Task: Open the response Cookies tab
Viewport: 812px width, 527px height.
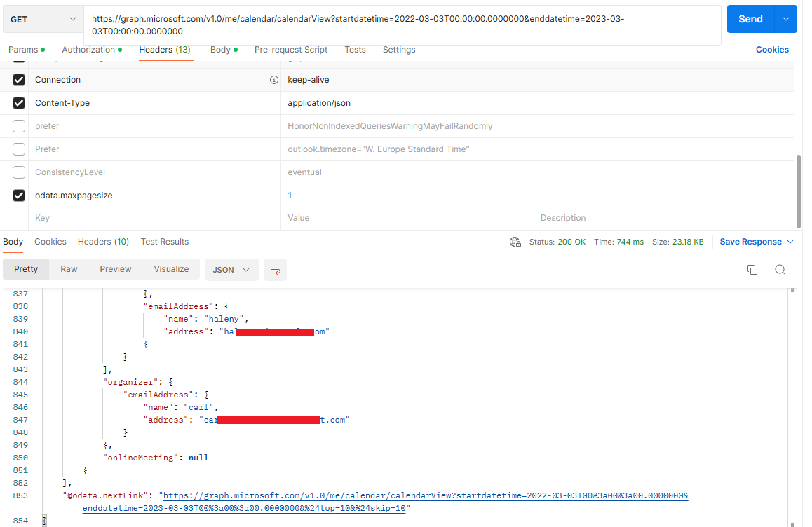Action: point(50,242)
